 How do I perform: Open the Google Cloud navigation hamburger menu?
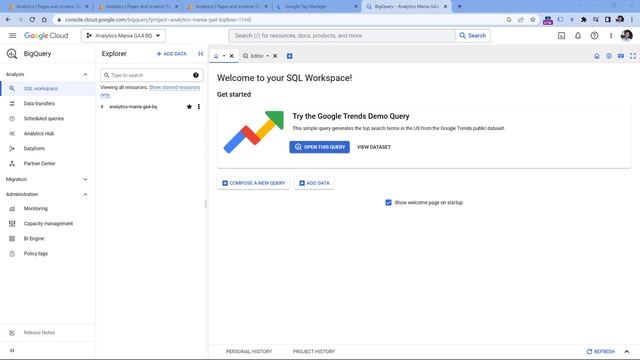pyautogui.click(x=13, y=36)
